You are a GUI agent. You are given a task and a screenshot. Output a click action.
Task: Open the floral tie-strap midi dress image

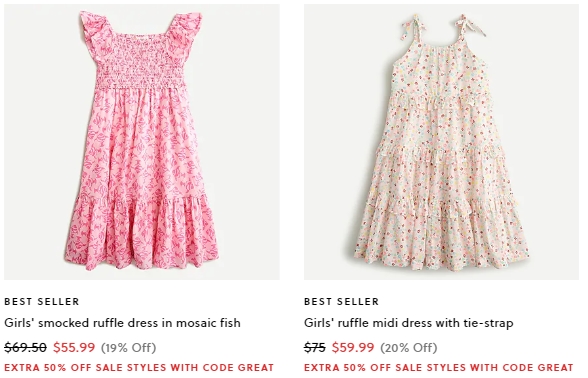click(441, 142)
